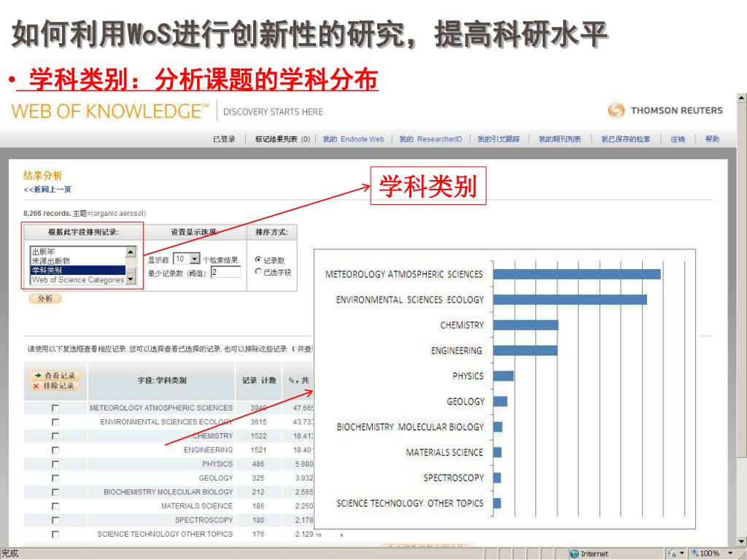Click the 8,266 records summary text
The height and width of the screenshot is (560, 747).
(85, 214)
